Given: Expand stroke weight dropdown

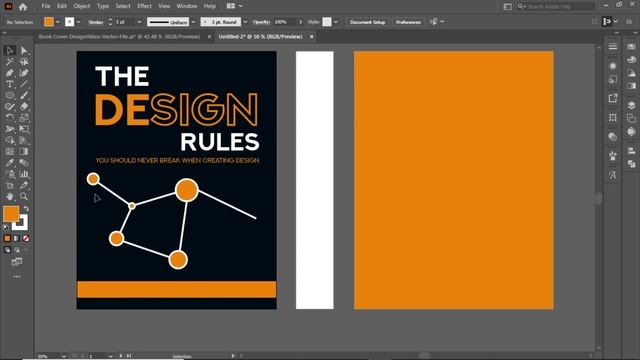Looking at the screenshot, I should (139, 22).
